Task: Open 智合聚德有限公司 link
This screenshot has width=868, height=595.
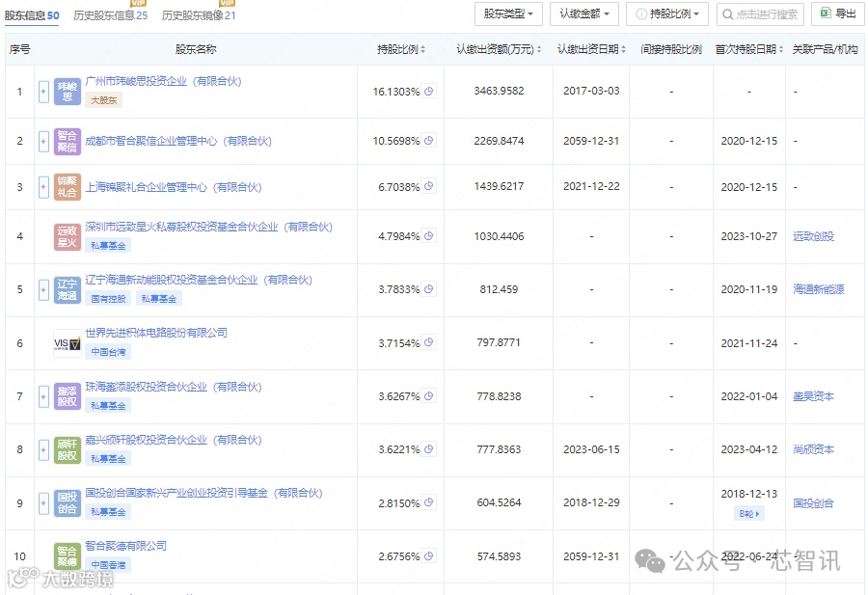Action: 125,546
